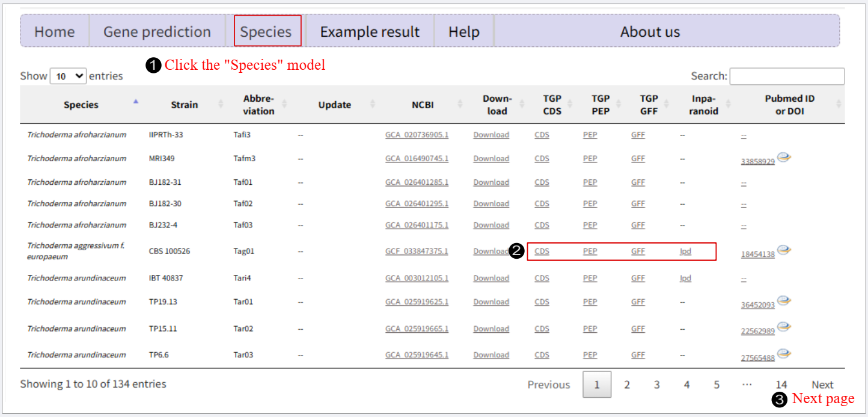Sort table by the Species column arrow
Screen dimensions: 868x417
(136, 102)
